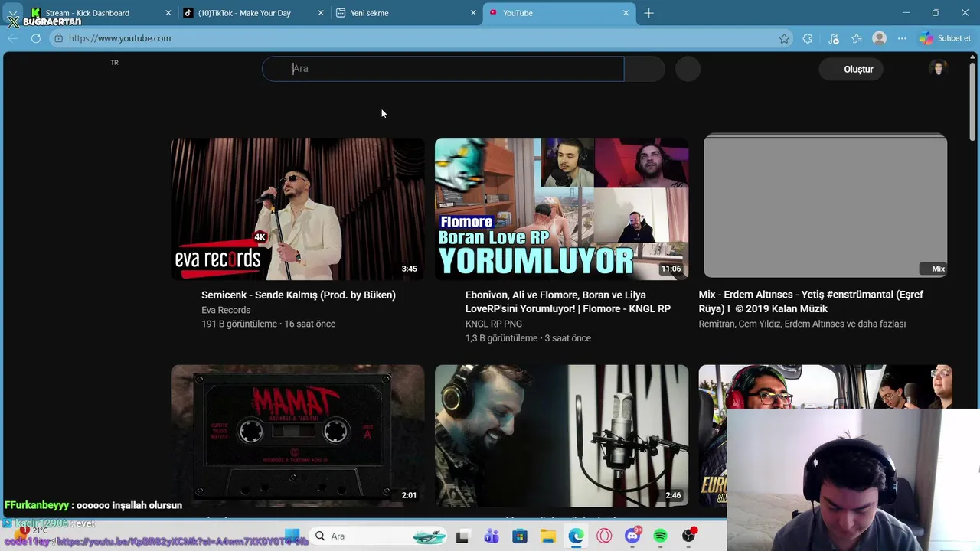
Task: Click the Oluştur create button
Action: (x=851, y=69)
